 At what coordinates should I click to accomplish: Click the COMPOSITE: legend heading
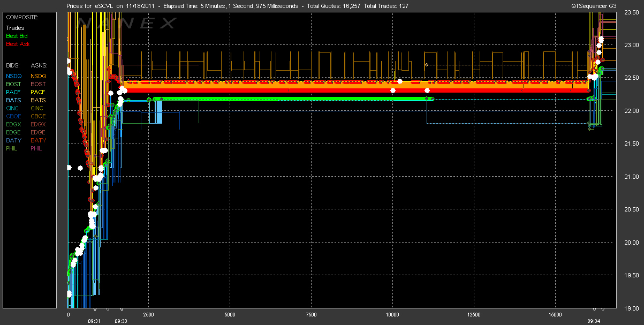(21, 17)
